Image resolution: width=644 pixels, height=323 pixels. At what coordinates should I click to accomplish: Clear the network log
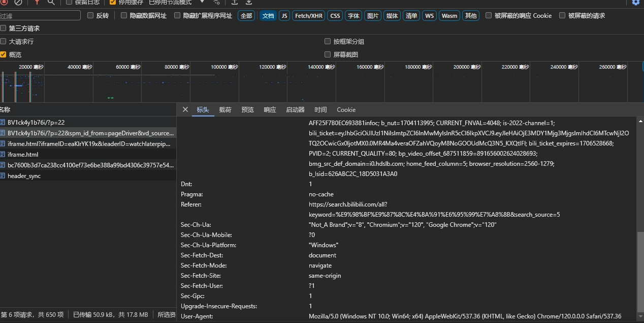18,2
